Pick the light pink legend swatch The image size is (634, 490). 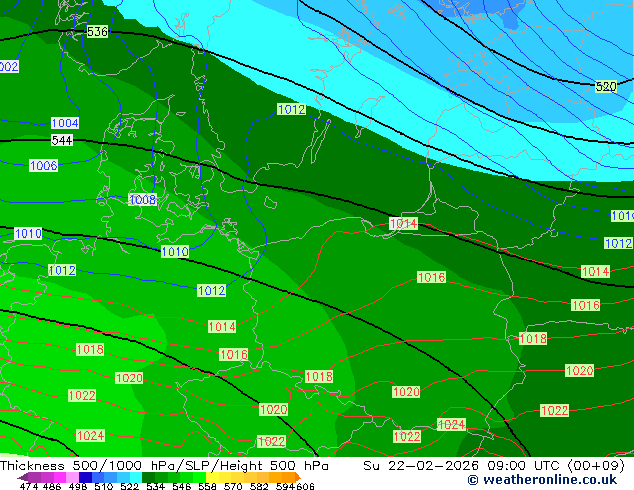pyautogui.click(x=72, y=477)
